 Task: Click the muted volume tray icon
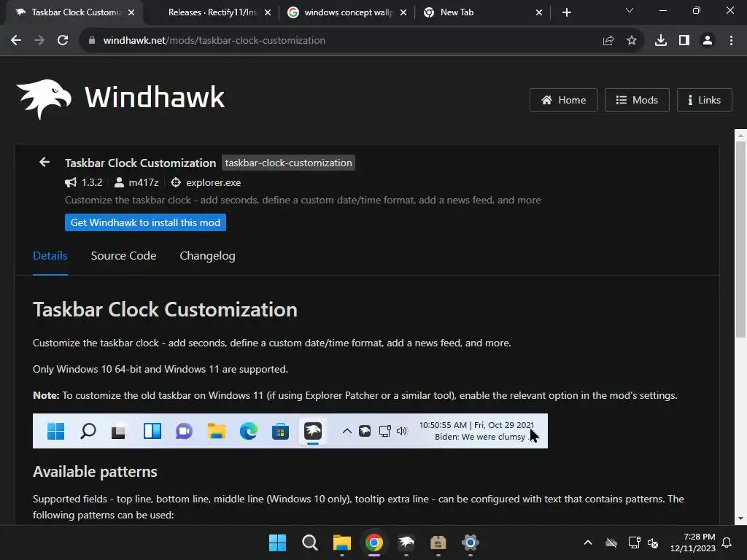click(x=653, y=542)
